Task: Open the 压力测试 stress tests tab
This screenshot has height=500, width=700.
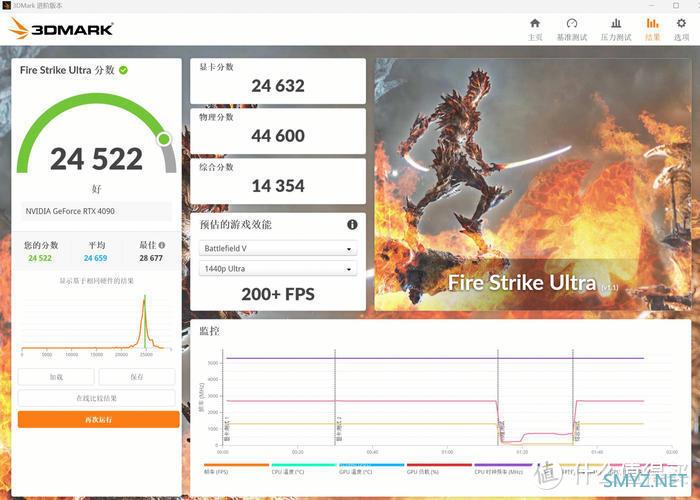Action: pos(616,29)
